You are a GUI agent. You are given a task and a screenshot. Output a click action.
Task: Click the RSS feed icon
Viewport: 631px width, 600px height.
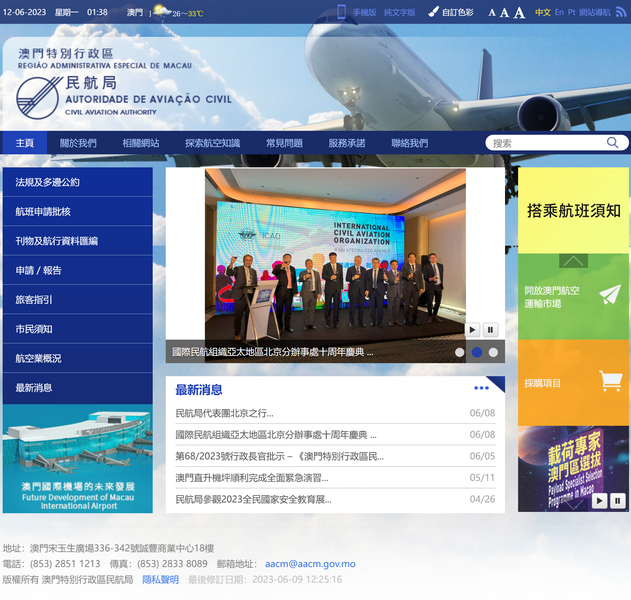tap(620, 12)
